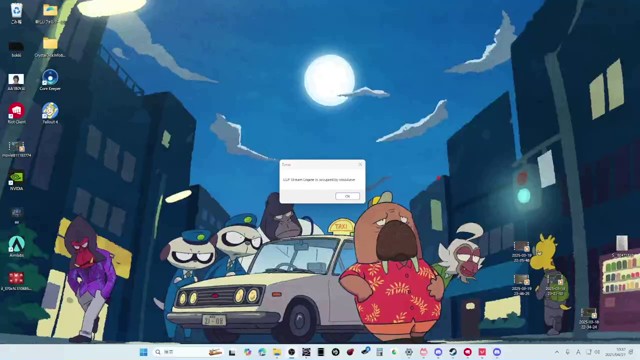Click the microphone tray icon
640x360 pixels.
coord(567,352)
